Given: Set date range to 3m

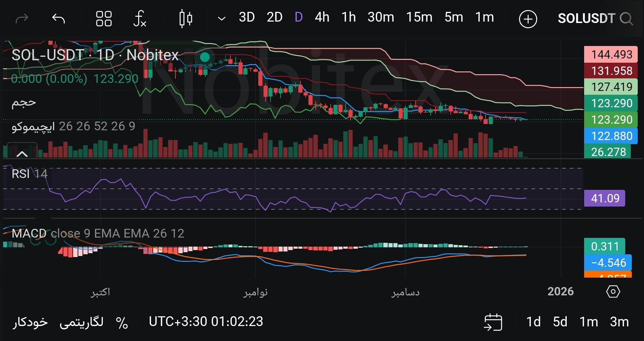Looking at the screenshot, I should pyautogui.click(x=619, y=322).
